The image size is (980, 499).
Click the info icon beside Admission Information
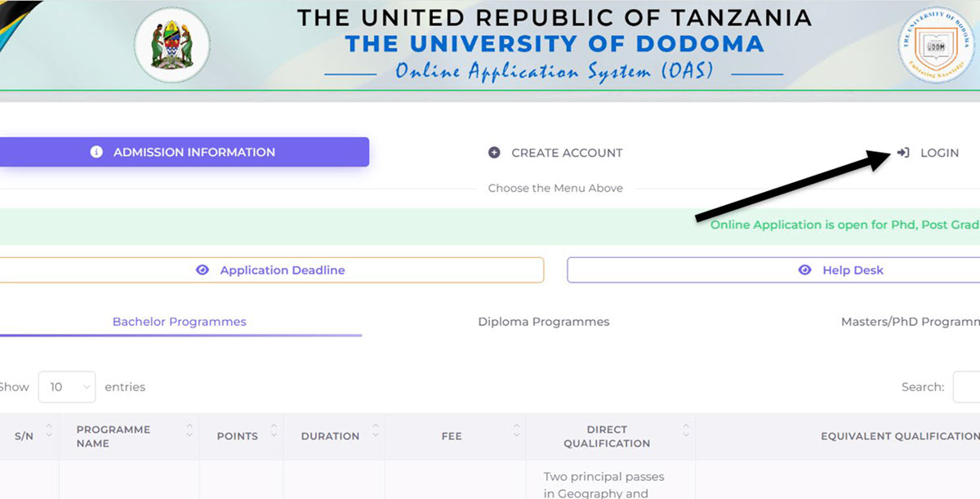click(96, 152)
